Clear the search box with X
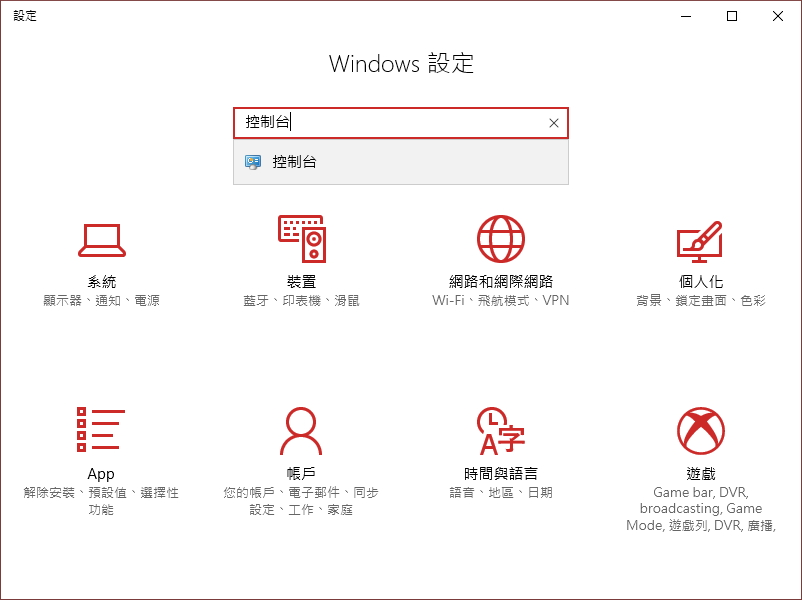The image size is (802, 600). click(x=553, y=123)
